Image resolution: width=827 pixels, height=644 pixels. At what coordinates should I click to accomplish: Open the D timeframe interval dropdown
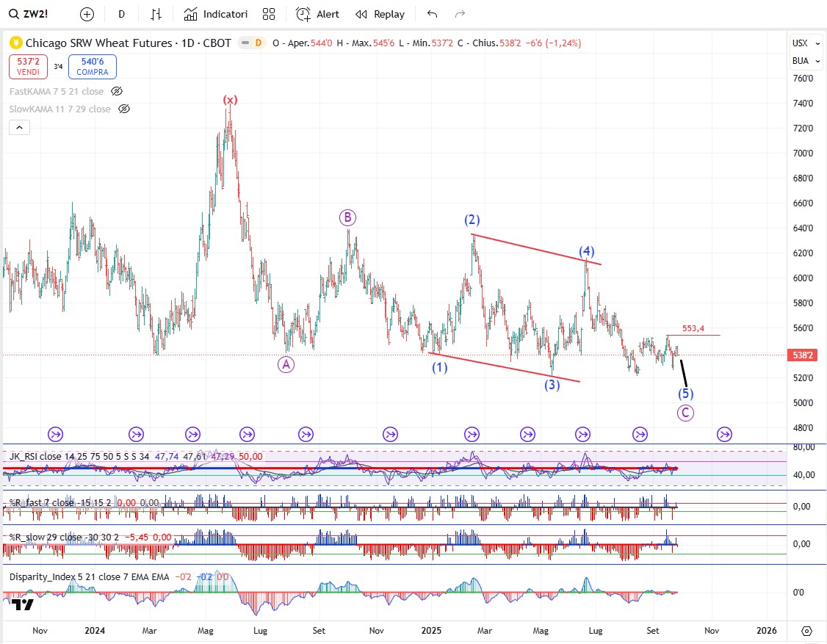(x=121, y=14)
